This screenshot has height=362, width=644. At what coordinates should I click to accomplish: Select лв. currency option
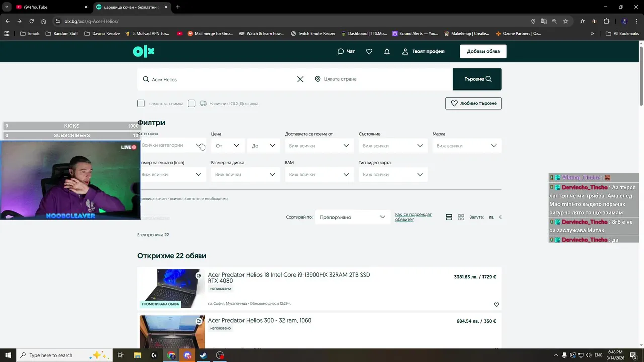pyautogui.click(x=491, y=217)
